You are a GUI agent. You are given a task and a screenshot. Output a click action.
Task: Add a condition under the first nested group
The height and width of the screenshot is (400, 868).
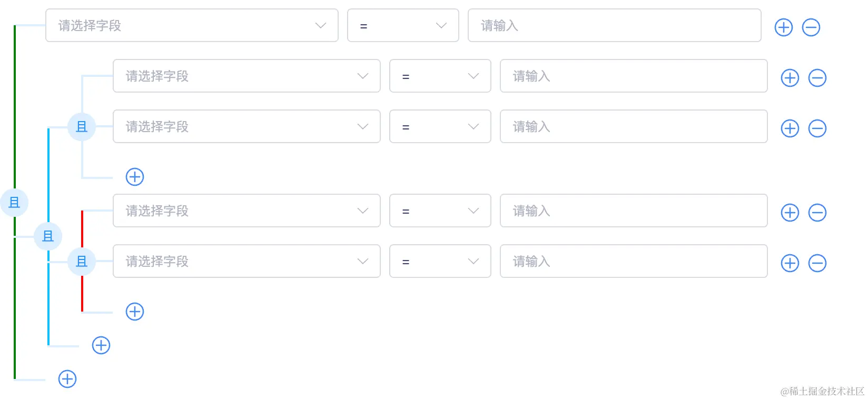pyautogui.click(x=135, y=177)
